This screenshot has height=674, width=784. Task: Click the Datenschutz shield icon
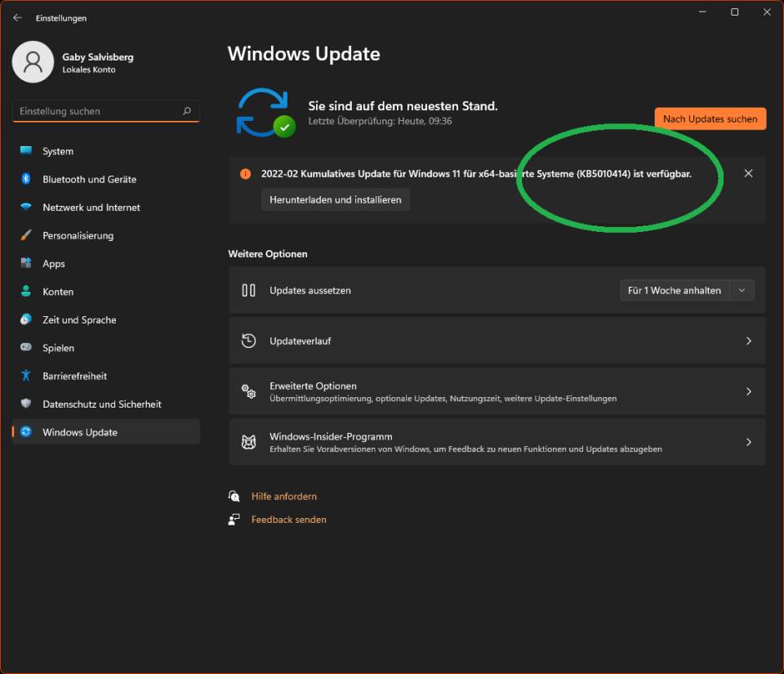(26, 404)
